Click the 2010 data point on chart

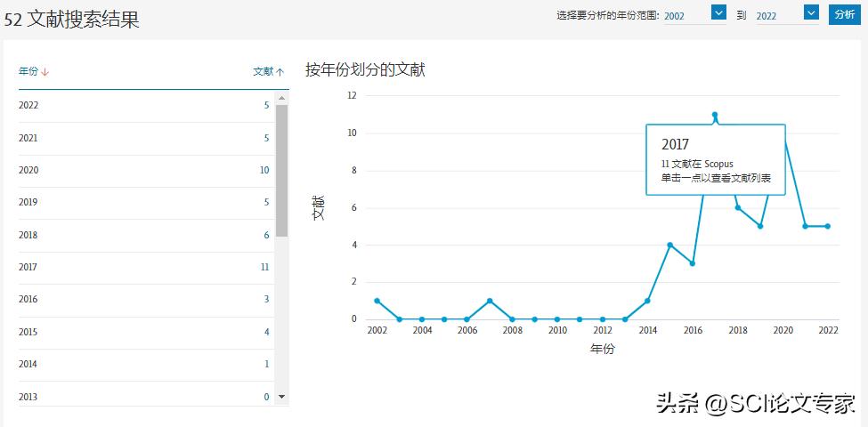tap(557, 319)
